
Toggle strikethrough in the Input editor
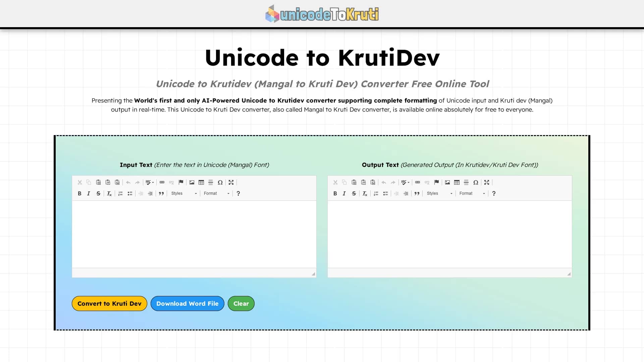[98, 193]
